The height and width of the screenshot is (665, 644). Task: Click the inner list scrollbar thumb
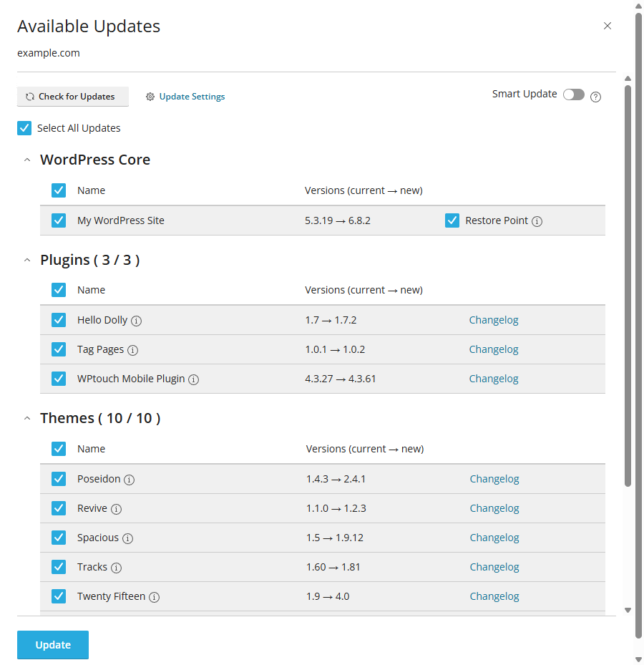tap(628, 286)
